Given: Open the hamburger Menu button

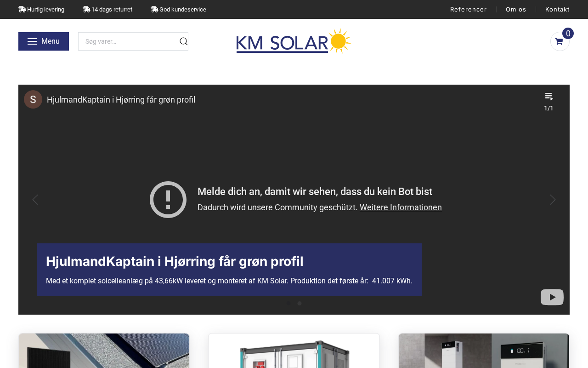Looking at the screenshot, I should 44,41.
